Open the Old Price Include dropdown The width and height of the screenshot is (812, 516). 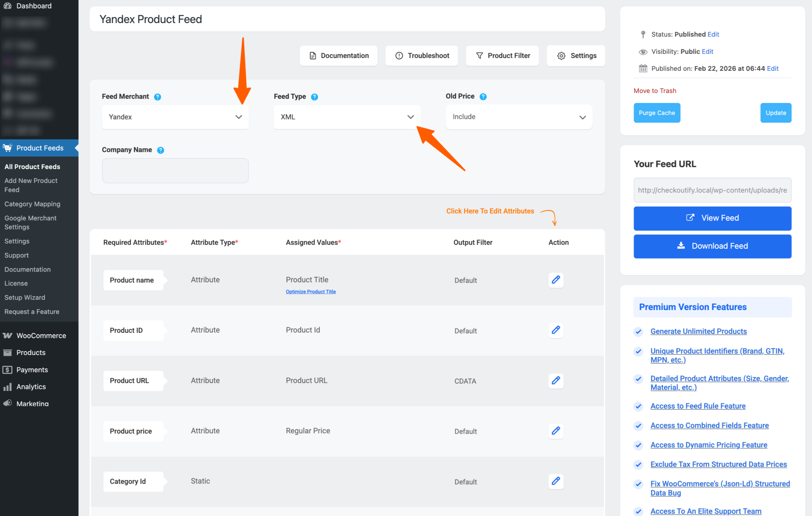pos(519,117)
